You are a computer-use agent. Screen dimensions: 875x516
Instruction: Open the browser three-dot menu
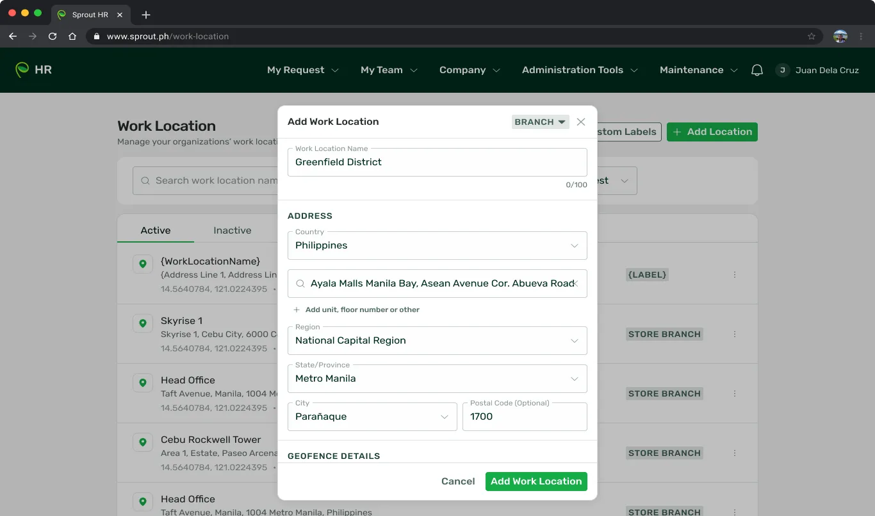(x=861, y=36)
